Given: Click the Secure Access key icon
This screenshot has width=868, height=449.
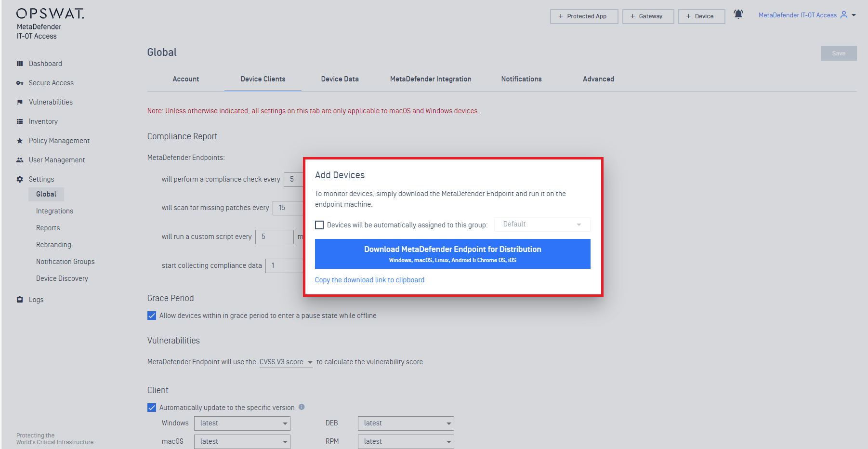Looking at the screenshot, I should [x=20, y=83].
